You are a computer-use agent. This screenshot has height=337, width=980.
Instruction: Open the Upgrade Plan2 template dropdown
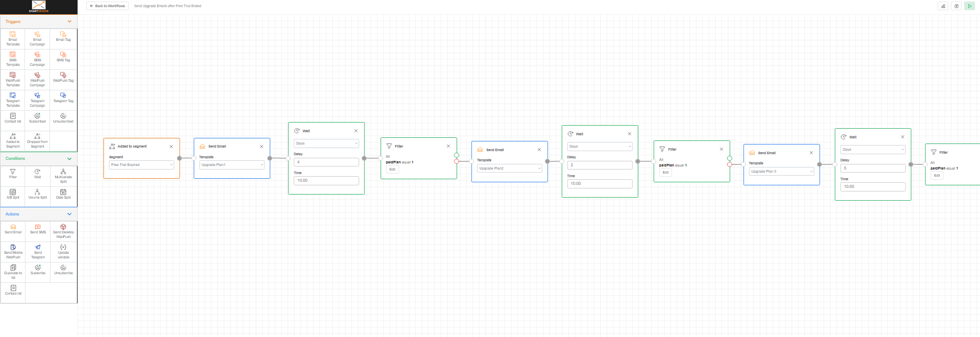509,168
